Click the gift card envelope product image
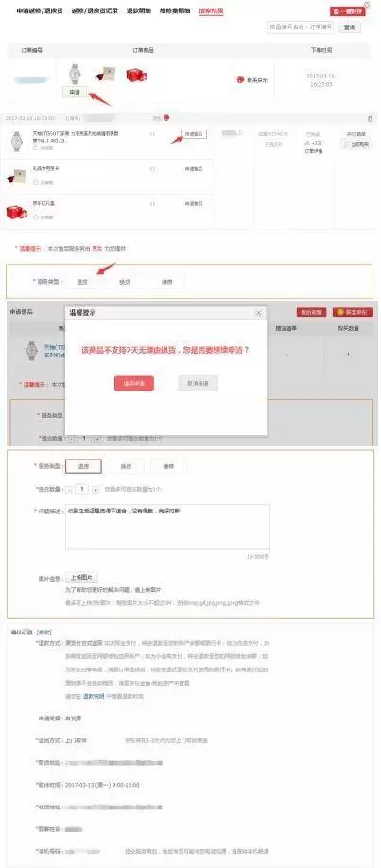381x868 pixels. pos(104,74)
